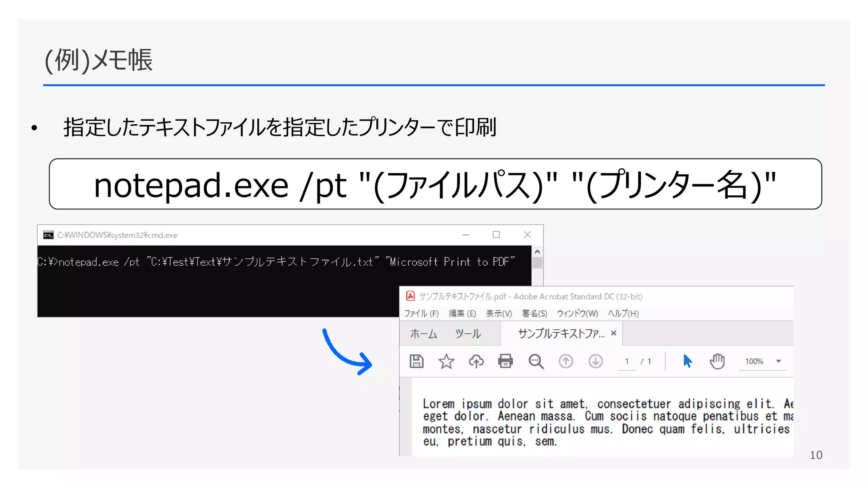
Task: Click the Acrobat window title text
Action: (531, 297)
